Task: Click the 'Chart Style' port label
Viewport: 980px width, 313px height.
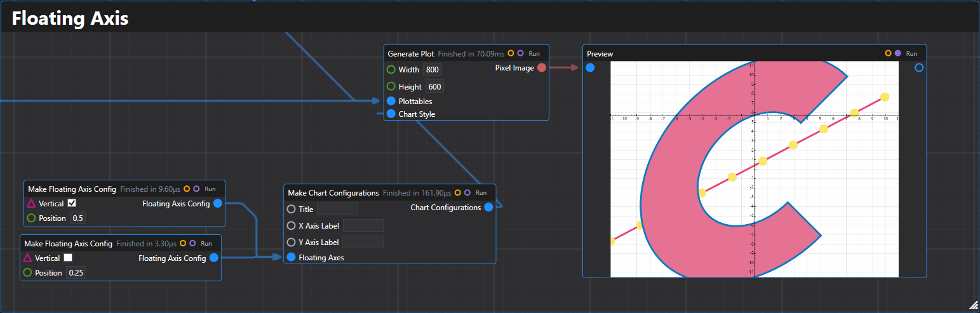Action: pyautogui.click(x=417, y=114)
